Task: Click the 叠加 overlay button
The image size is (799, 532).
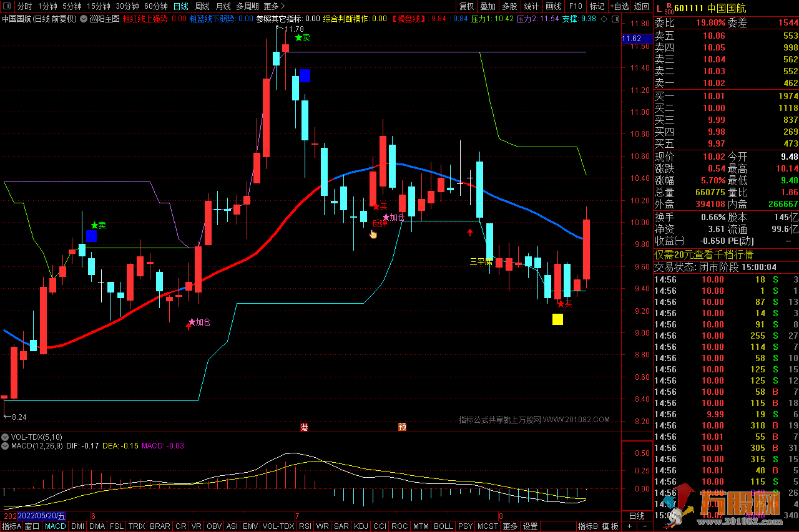Action: click(488, 6)
